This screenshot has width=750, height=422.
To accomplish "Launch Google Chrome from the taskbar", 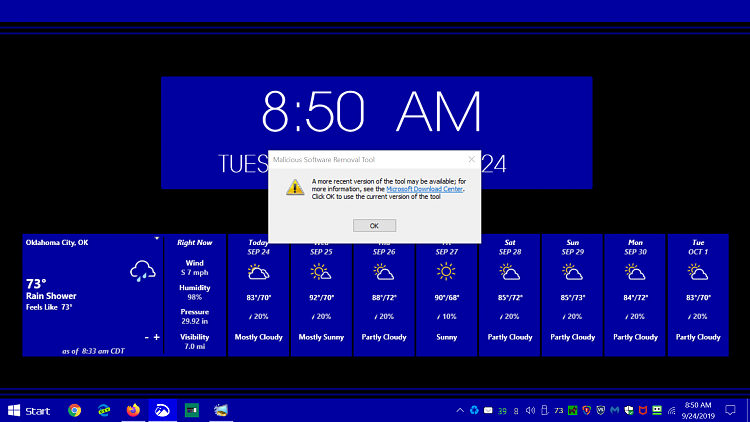I will click(x=75, y=411).
